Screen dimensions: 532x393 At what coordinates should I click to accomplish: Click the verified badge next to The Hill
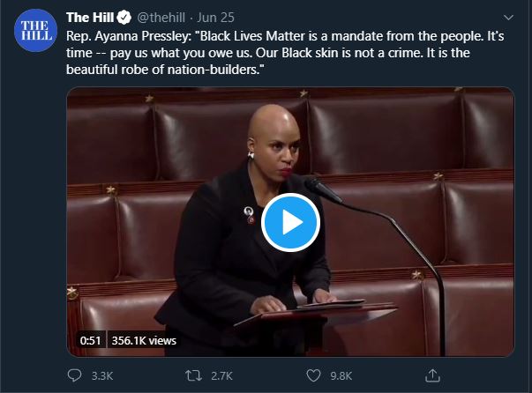[124, 18]
